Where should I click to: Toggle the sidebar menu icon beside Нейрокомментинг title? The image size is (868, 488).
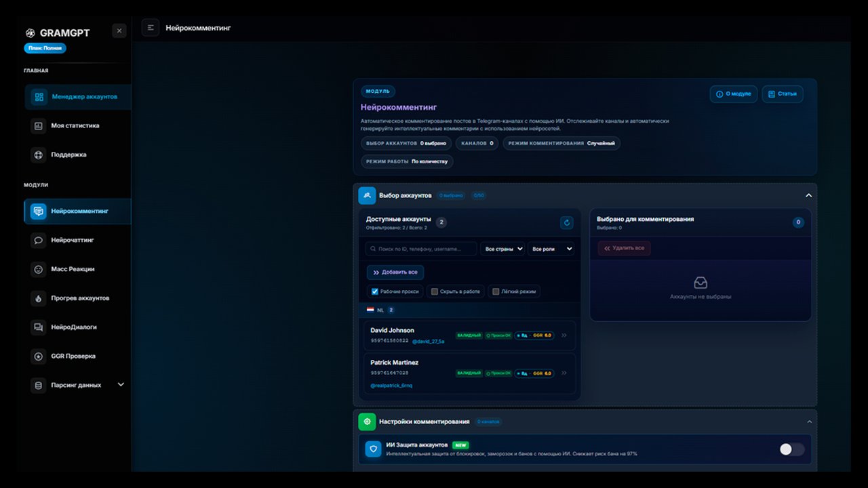[151, 28]
